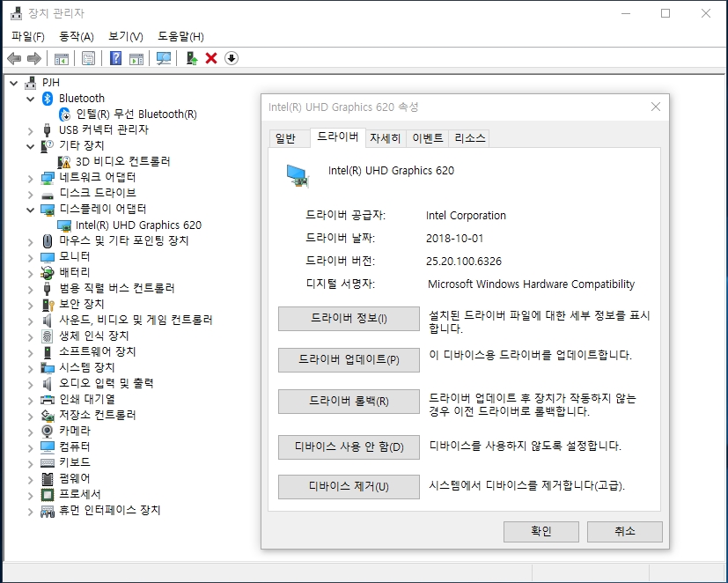Image resolution: width=728 pixels, height=583 pixels.
Task: Scan for hardware changes monitor icon
Action: pos(164,58)
